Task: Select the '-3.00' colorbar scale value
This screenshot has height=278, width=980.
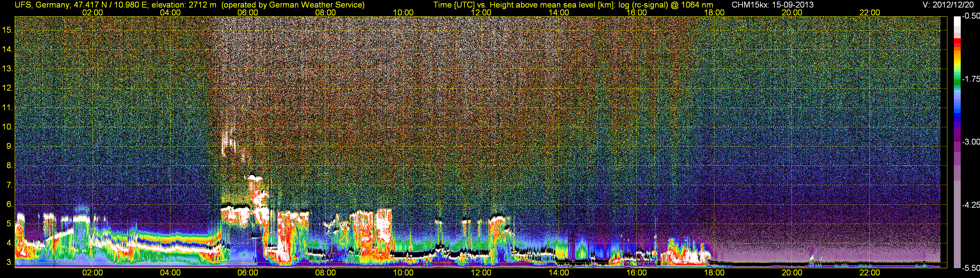Action: coord(971,142)
